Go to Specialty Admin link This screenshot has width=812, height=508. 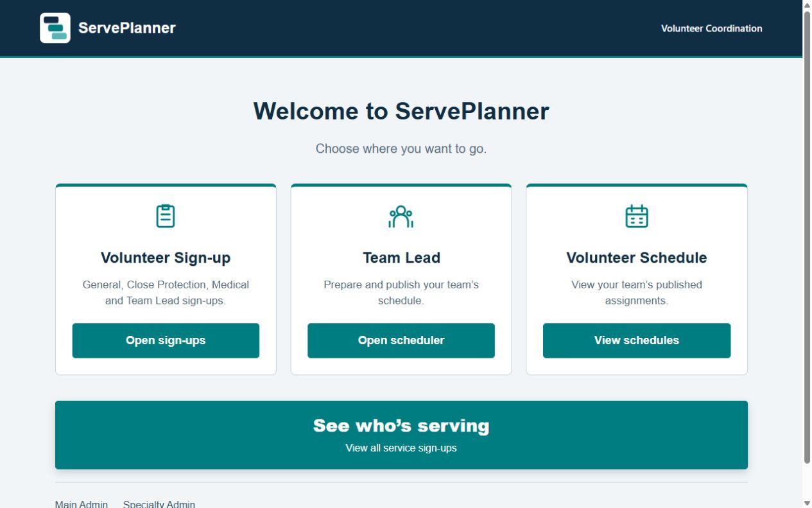[x=159, y=504]
